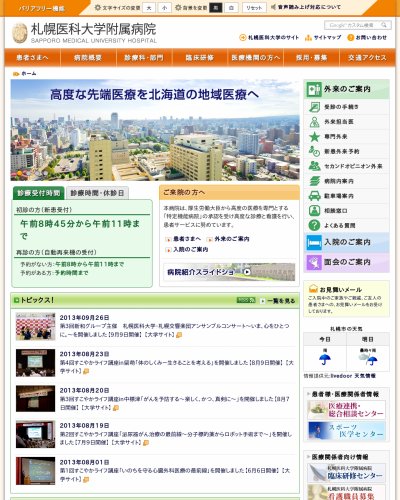Open the bed icon 入院のご案内
The image size is (400, 500).
(x=314, y=242)
